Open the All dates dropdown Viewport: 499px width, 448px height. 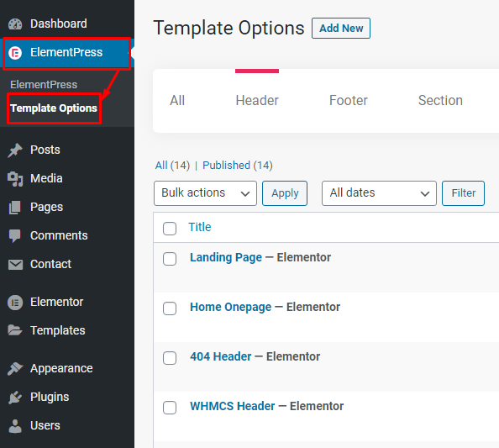point(379,193)
